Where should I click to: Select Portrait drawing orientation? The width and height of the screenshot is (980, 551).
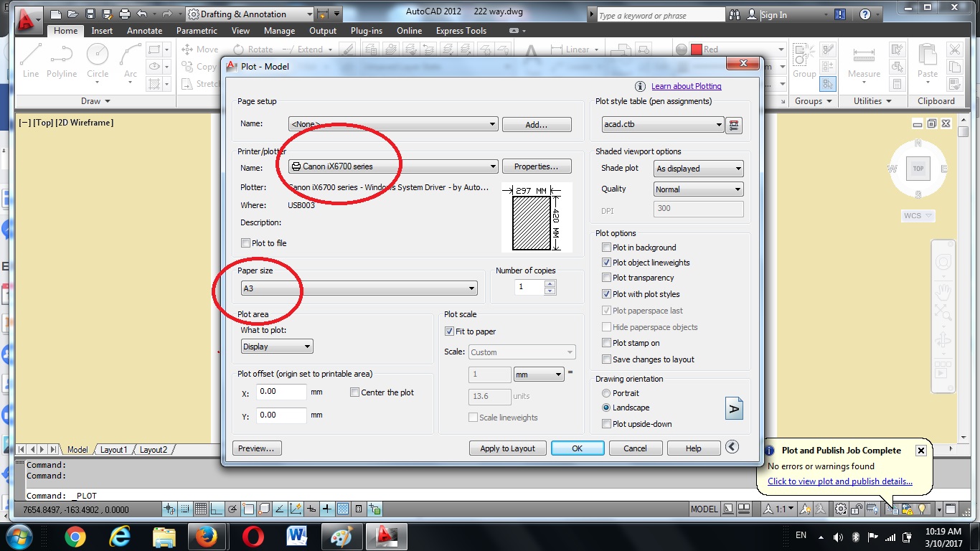tap(607, 393)
